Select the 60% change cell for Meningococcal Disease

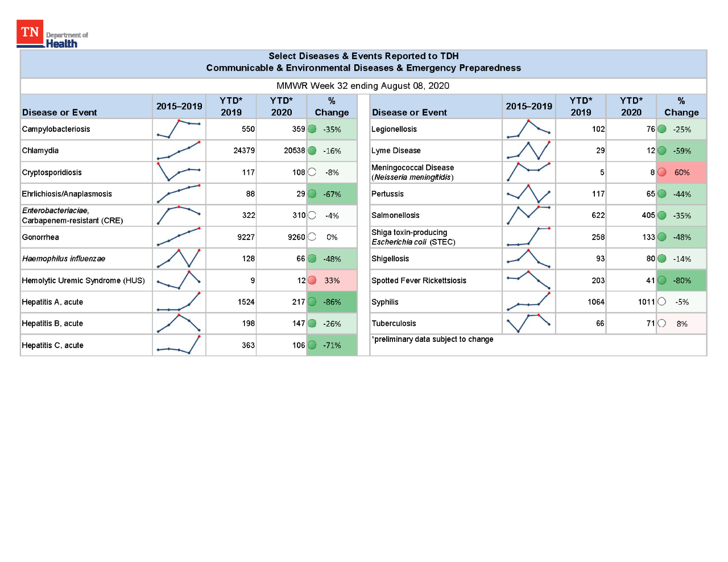(682, 172)
